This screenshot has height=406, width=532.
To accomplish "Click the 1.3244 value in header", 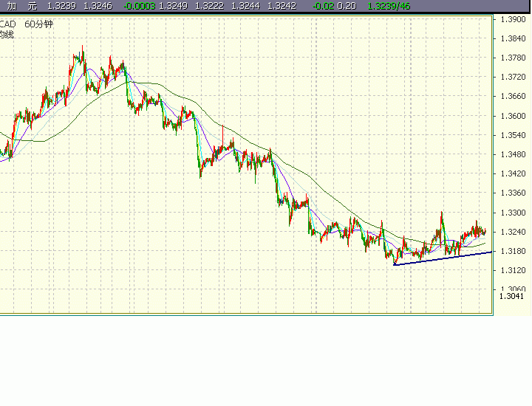I will point(245,6).
